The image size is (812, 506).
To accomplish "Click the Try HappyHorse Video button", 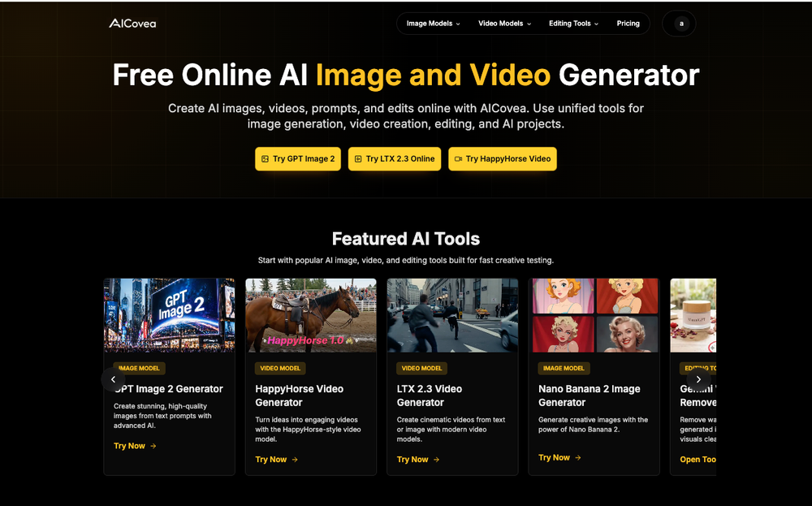I will 503,159.
